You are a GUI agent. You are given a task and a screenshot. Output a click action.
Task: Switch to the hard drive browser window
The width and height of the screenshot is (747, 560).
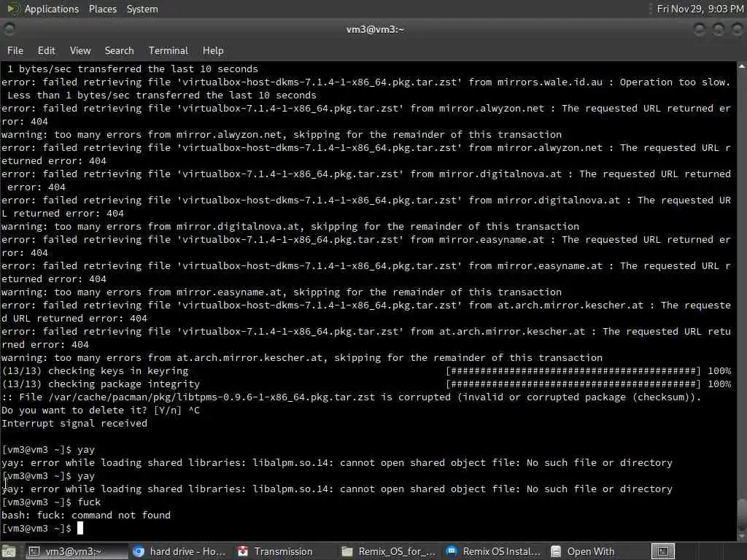coord(179,551)
